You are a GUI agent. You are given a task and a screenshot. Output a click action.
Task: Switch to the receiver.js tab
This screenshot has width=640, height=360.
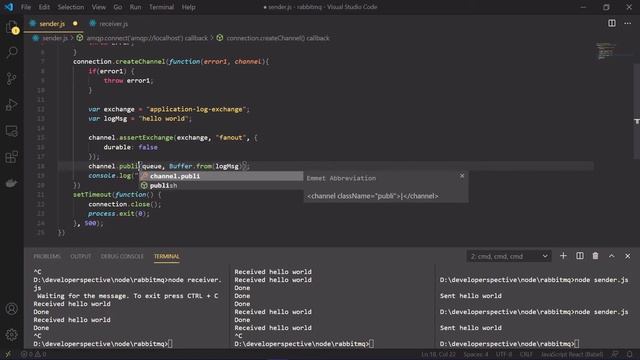point(113,24)
